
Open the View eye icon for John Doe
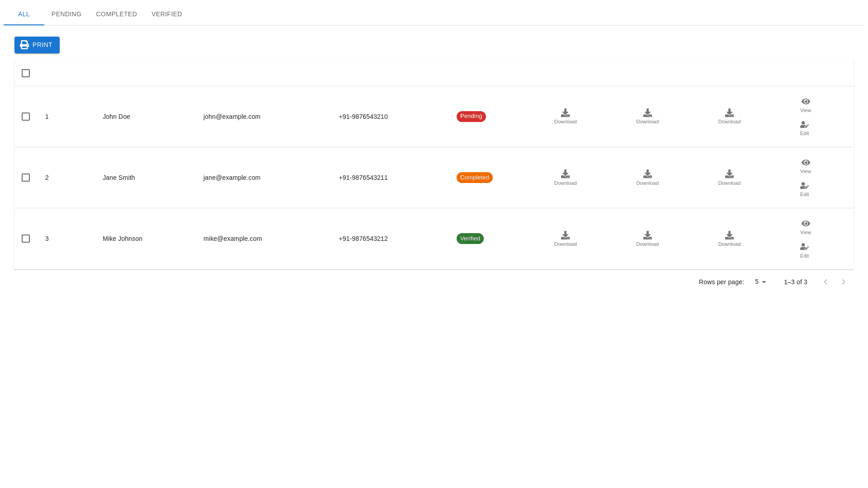[x=806, y=102]
